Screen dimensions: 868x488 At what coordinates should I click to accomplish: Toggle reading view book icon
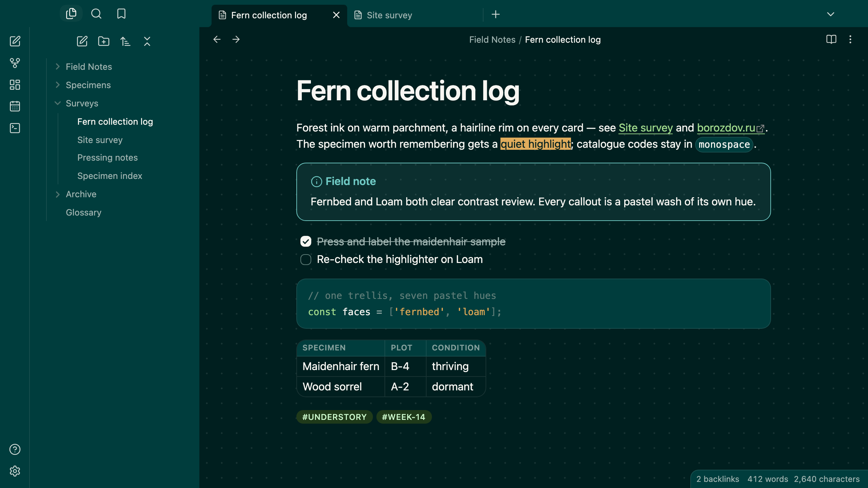pyautogui.click(x=831, y=40)
